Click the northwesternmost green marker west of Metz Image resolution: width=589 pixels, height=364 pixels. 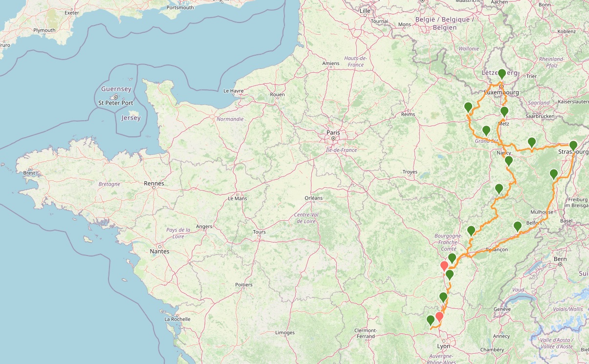468,107
